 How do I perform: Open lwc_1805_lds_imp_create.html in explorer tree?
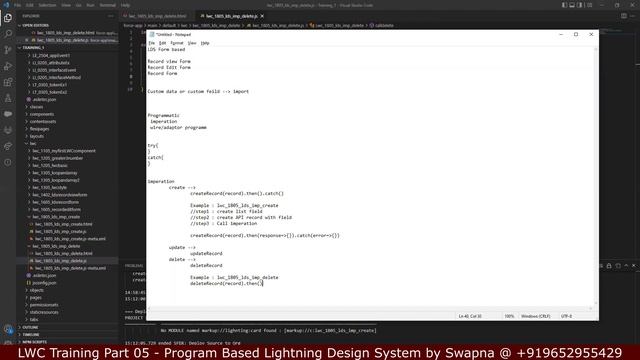(x=63, y=224)
